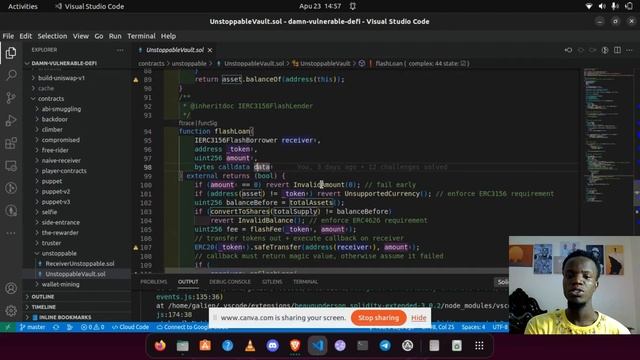Switch to the DEBUG CONSOLE panel tab
The width and height of the screenshot is (640, 360).
230,282
